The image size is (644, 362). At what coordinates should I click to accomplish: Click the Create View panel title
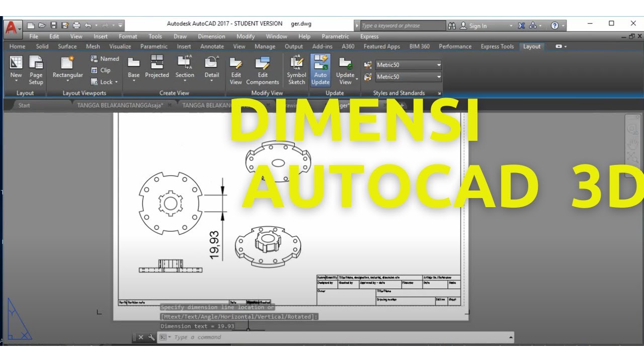point(174,93)
